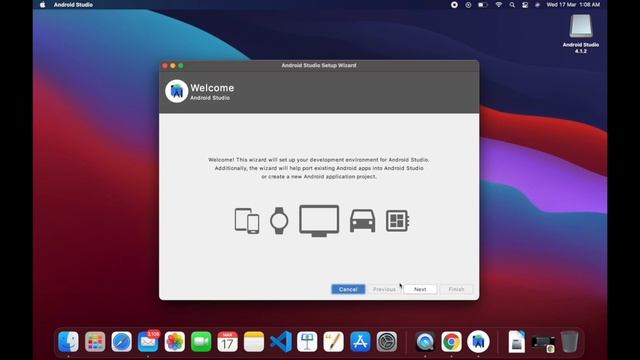Click the Welcome heading text
The width and height of the screenshot is (640, 360).
point(212,88)
